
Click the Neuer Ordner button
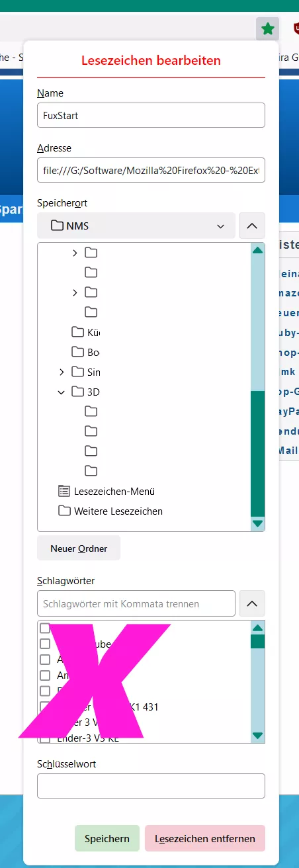(79, 548)
